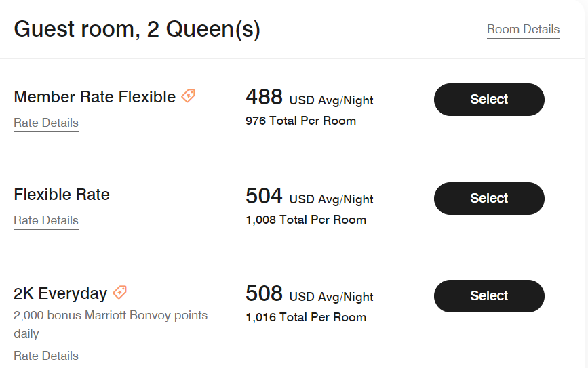View Rate Details for Member Rate Flexible

pyautogui.click(x=46, y=123)
